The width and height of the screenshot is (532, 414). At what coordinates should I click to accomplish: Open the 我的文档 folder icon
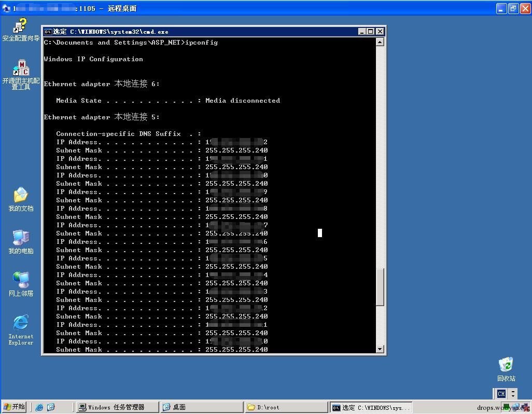click(x=21, y=200)
